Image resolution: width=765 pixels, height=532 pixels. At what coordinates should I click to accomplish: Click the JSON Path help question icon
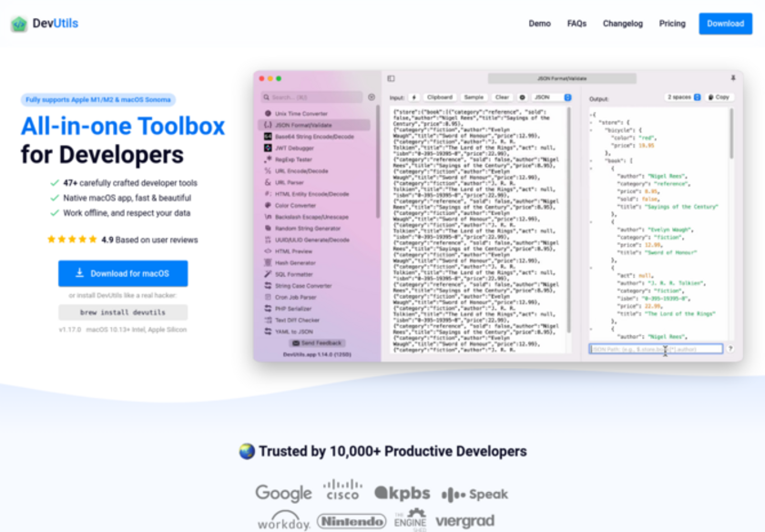point(730,349)
